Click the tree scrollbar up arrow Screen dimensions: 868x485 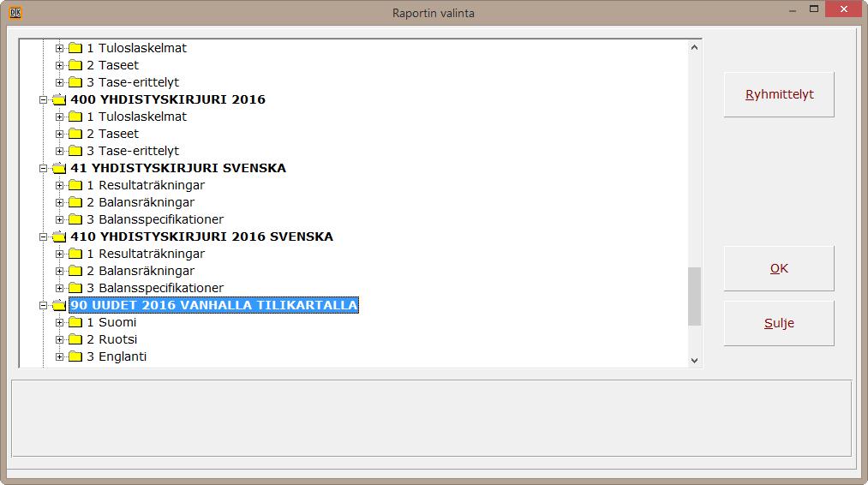(694, 48)
